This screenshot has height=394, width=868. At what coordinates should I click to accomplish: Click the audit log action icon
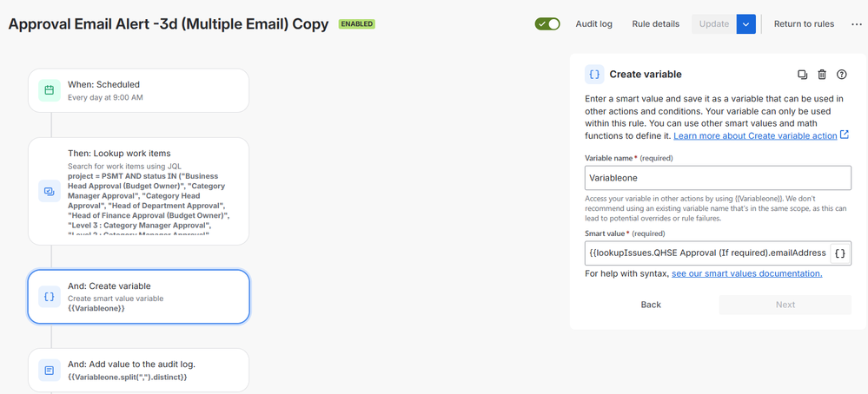tap(50, 371)
